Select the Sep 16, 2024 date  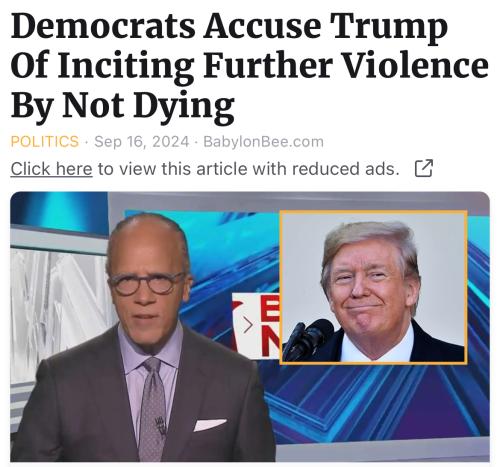pos(142,142)
